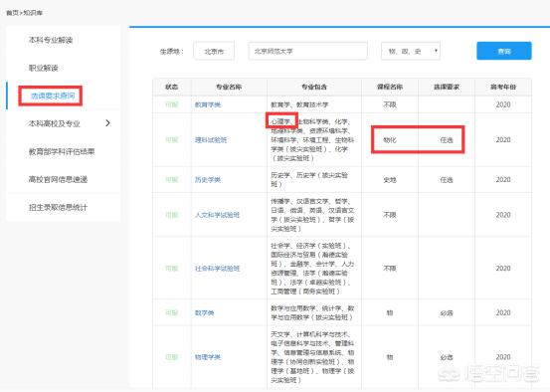Click 任选 in the 历史学类 row
The image size is (550, 392).
pos(447,180)
